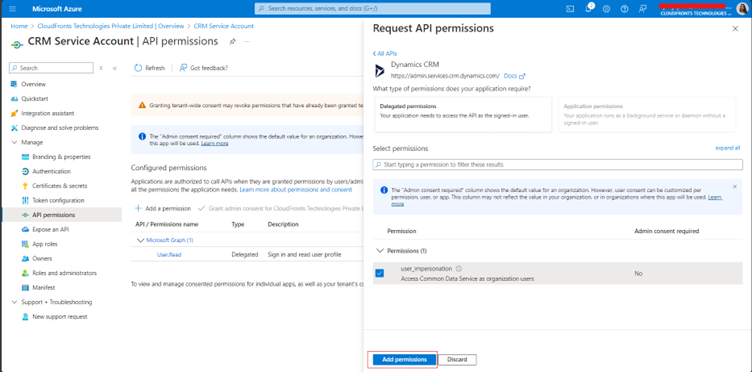The height and width of the screenshot is (372, 752).
Task: Select Delegated permissions card
Action: pyautogui.click(x=463, y=115)
